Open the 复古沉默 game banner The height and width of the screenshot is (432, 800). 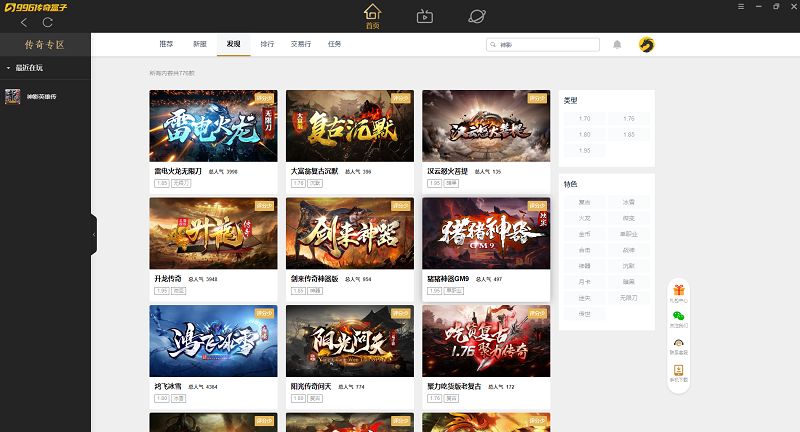(349, 126)
